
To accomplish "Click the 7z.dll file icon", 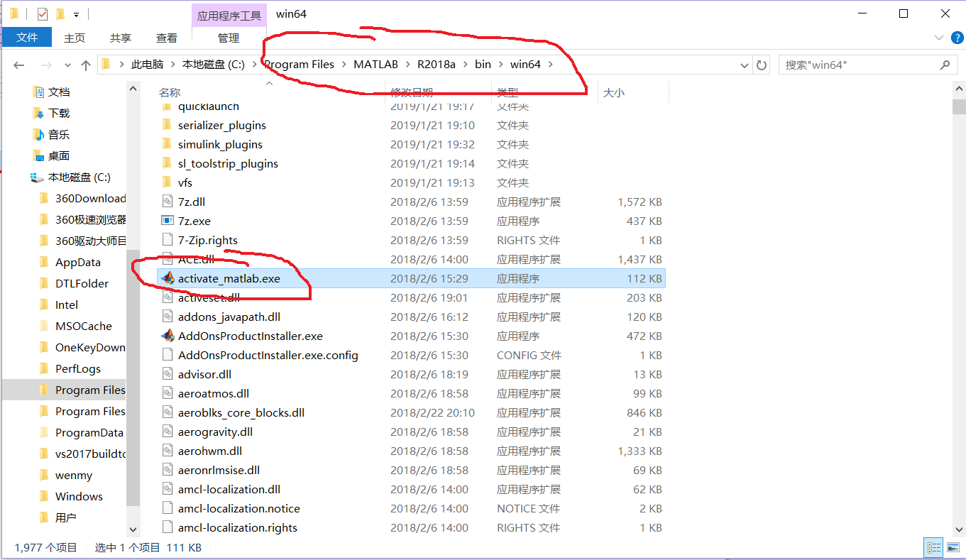I will click(x=168, y=202).
